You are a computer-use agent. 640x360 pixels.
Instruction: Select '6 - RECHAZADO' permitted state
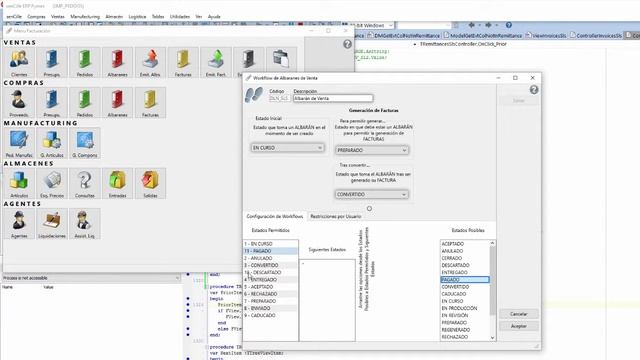point(271,294)
